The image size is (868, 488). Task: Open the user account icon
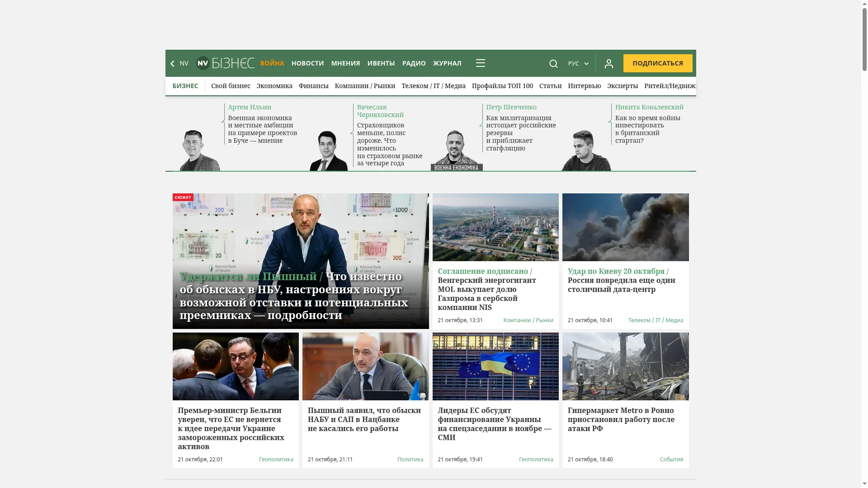pyautogui.click(x=609, y=64)
